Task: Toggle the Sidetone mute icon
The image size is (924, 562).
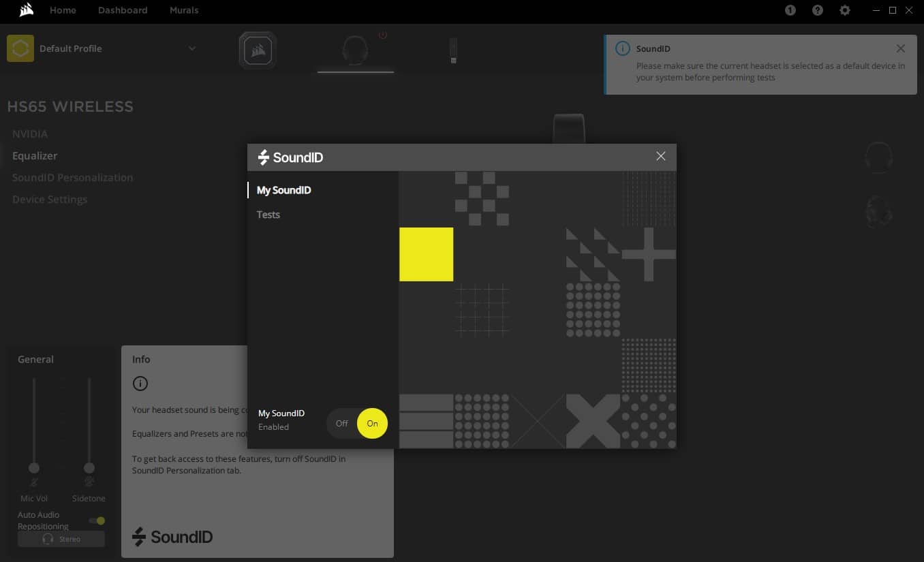Action: (x=89, y=482)
